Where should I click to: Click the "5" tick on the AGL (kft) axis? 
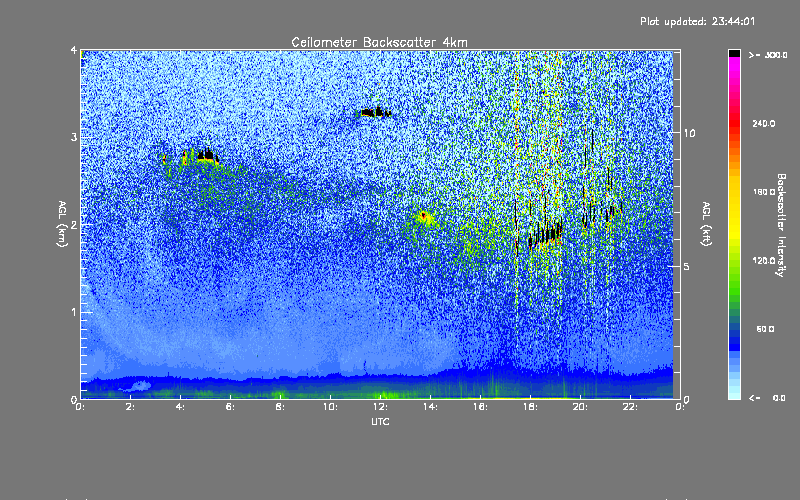[x=686, y=266]
